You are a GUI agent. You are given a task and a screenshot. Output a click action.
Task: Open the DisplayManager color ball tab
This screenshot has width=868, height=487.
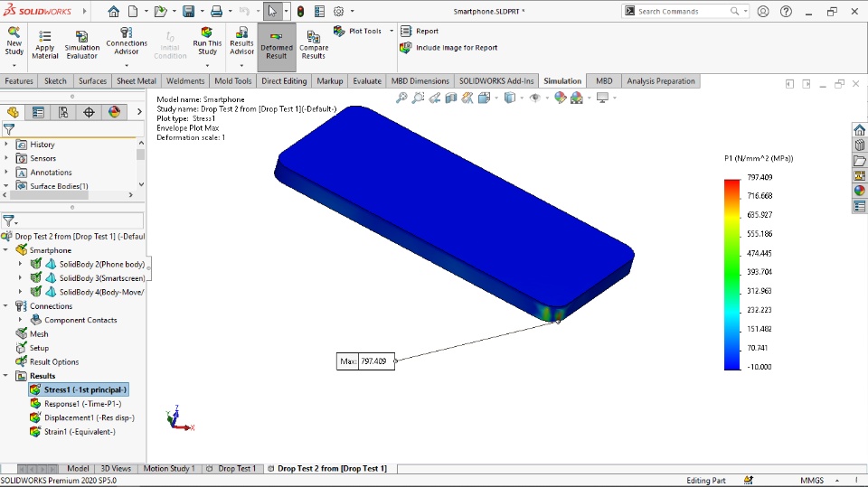(115, 112)
